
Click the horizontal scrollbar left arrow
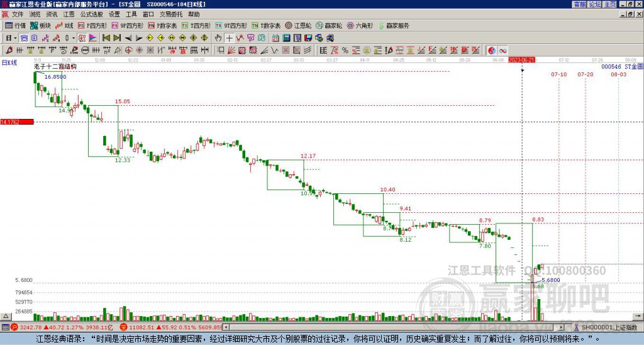[226, 327]
